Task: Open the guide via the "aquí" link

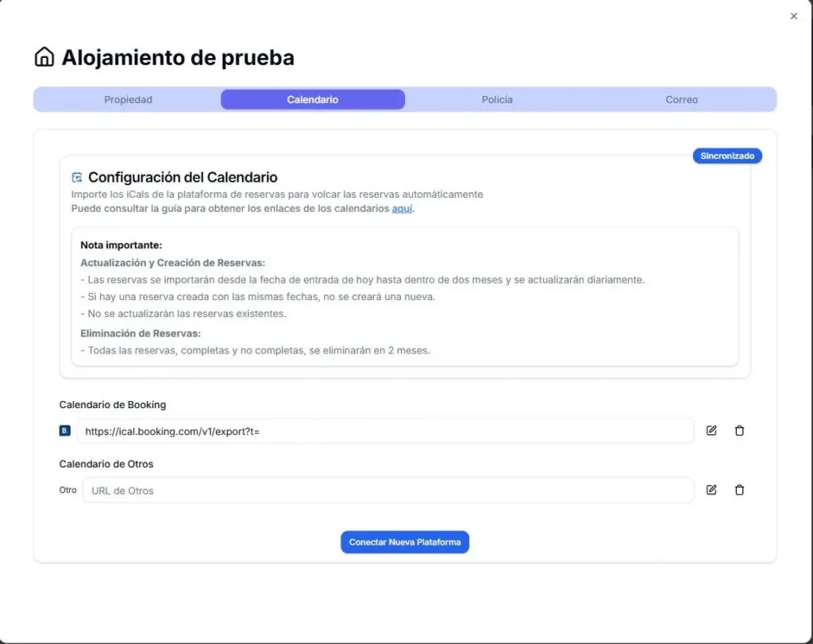Action: 402,208
